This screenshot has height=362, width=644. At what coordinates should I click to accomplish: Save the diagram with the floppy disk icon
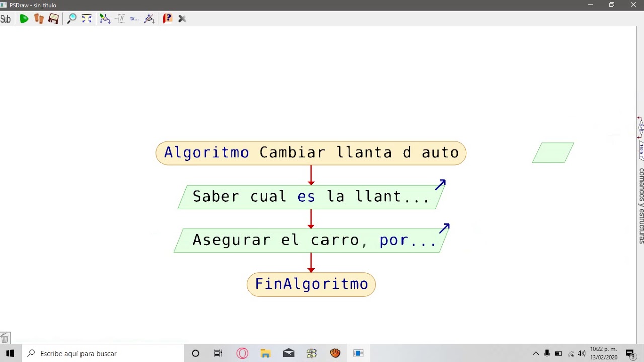(x=53, y=19)
